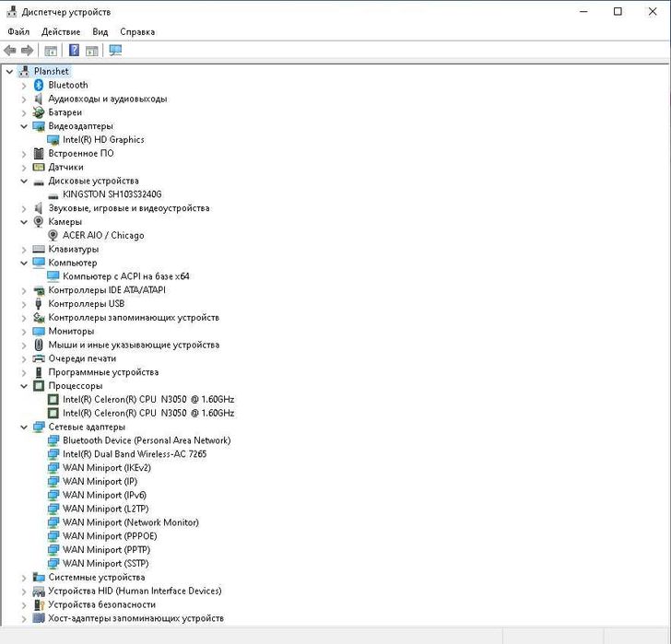
Task: Click the update driver panel toolbar button
Action: (x=91, y=51)
